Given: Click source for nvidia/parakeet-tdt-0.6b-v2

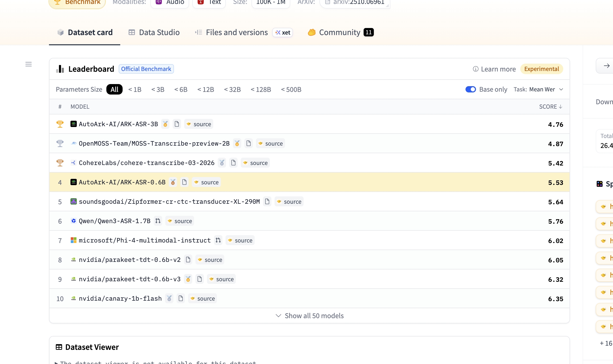Looking at the screenshot, I should click(x=210, y=260).
